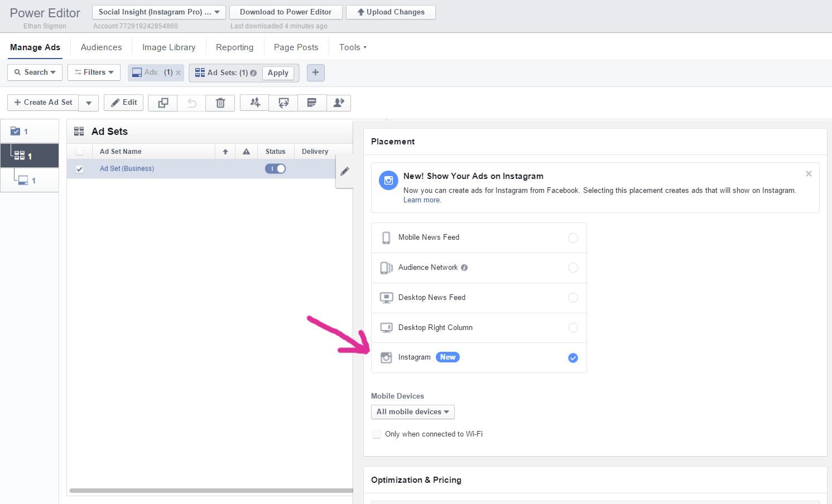Select the campaigns folder level in sidebar
The height and width of the screenshot is (504, 832).
(30, 132)
